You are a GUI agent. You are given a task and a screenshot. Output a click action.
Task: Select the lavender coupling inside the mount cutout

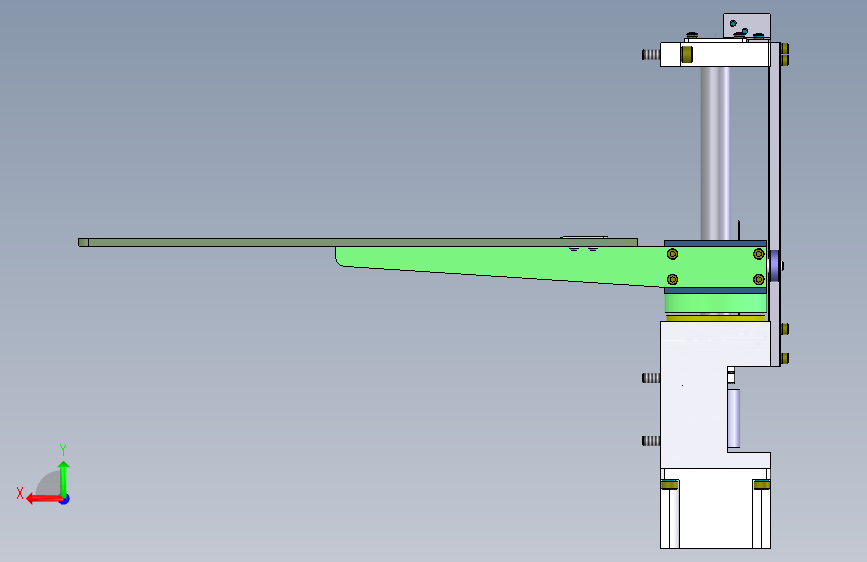pos(734,418)
